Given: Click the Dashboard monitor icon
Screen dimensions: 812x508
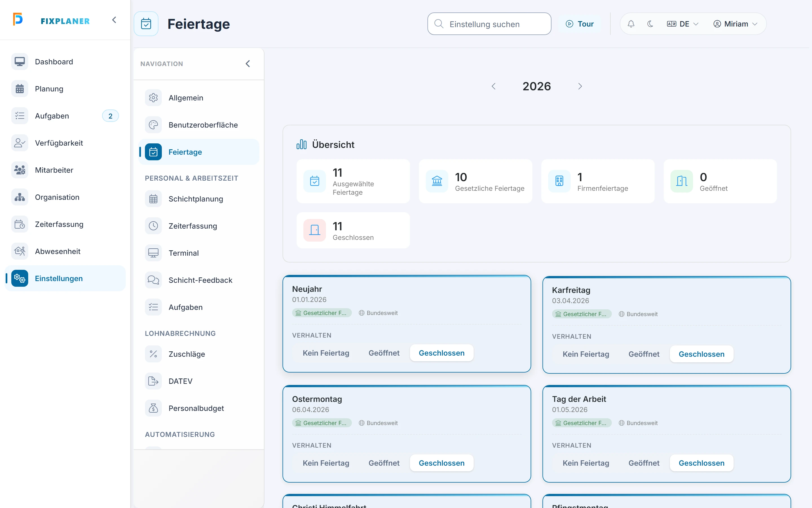Looking at the screenshot, I should tap(19, 62).
